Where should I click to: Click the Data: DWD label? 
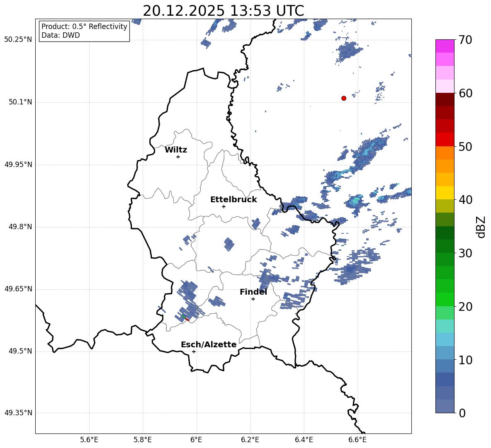(x=61, y=35)
